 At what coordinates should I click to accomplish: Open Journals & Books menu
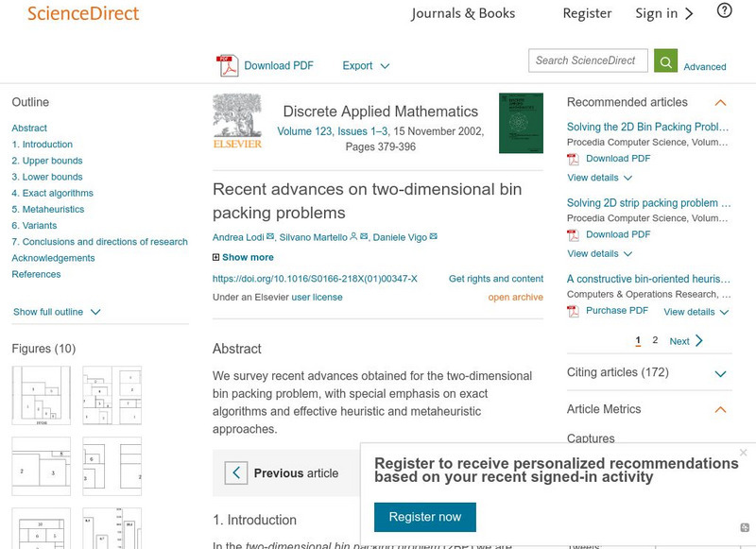(x=463, y=13)
